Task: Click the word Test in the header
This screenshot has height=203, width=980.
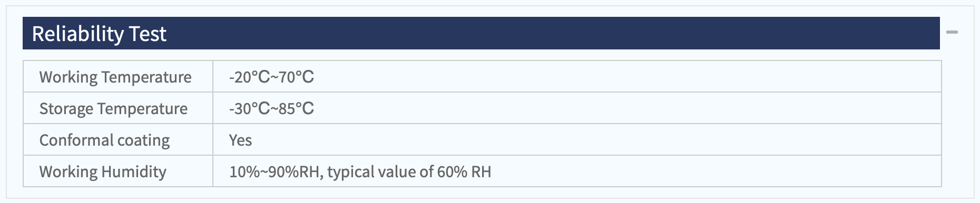Action: click(148, 34)
